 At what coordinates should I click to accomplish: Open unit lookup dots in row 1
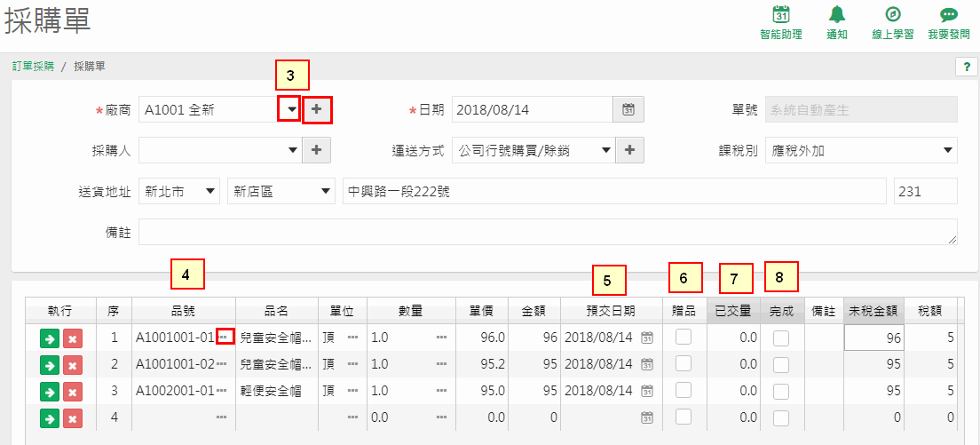coord(353,338)
